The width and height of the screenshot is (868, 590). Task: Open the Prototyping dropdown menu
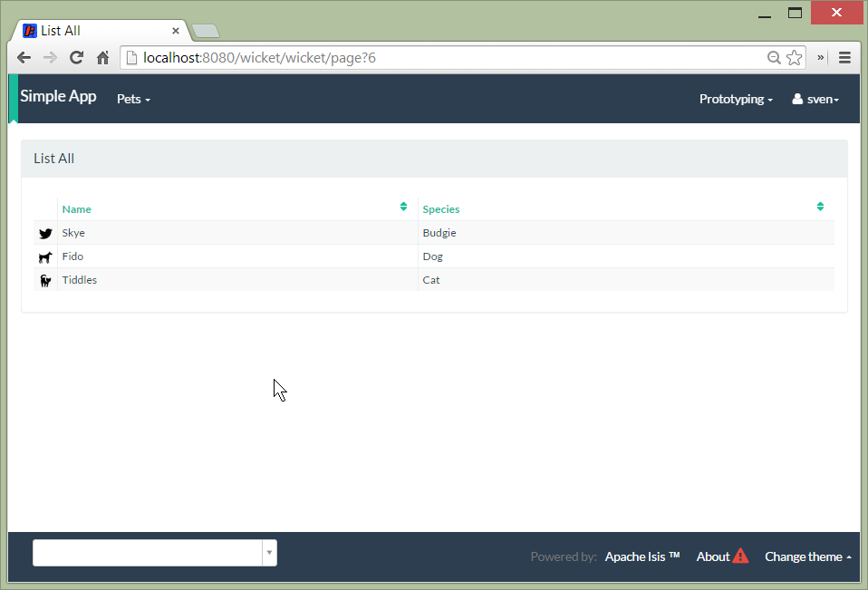click(x=736, y=99)
